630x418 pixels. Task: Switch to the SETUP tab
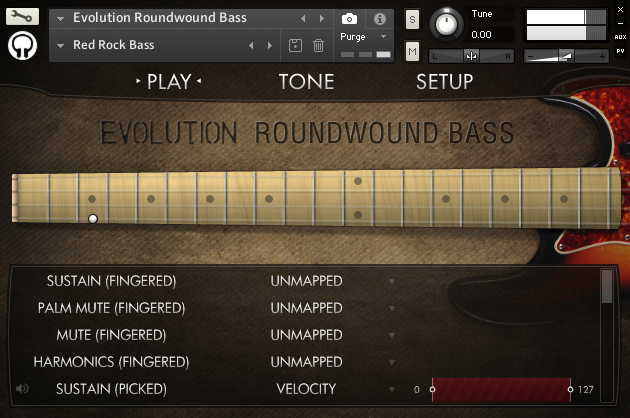(x=444, y=82)
